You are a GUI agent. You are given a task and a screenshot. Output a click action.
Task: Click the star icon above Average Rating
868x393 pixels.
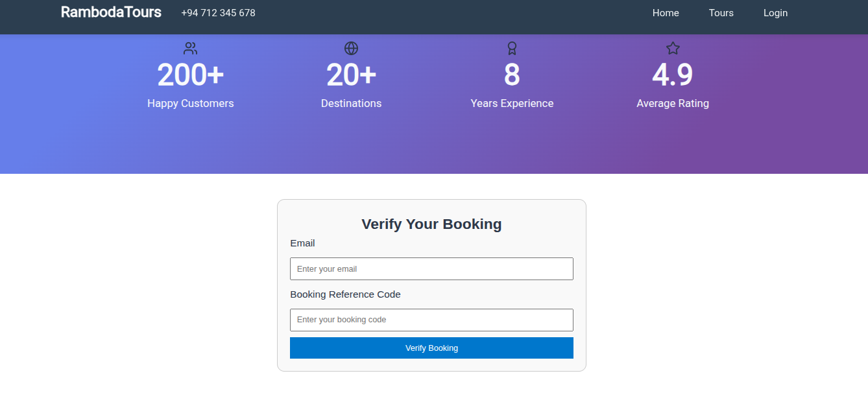click(673, 49)
